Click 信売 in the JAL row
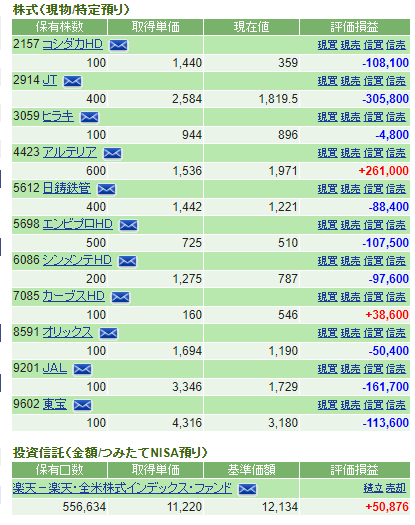 [x=396, y=369]
